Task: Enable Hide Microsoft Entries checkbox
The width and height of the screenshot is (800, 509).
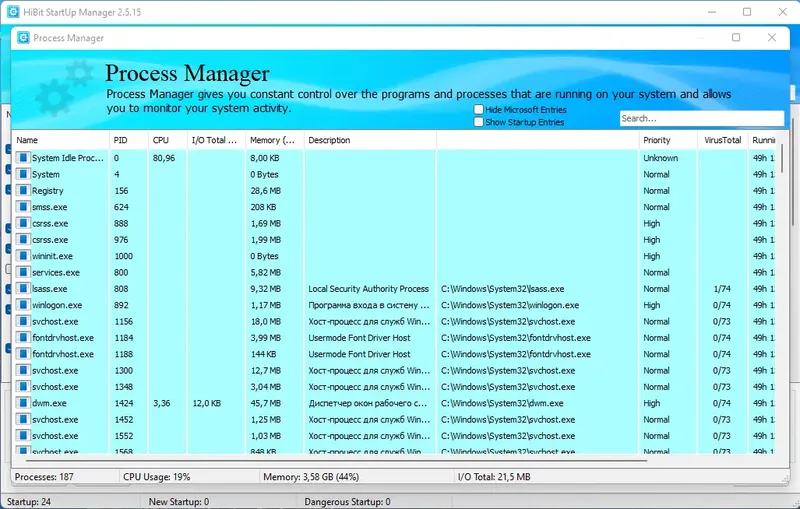Action: coord(479,109)
